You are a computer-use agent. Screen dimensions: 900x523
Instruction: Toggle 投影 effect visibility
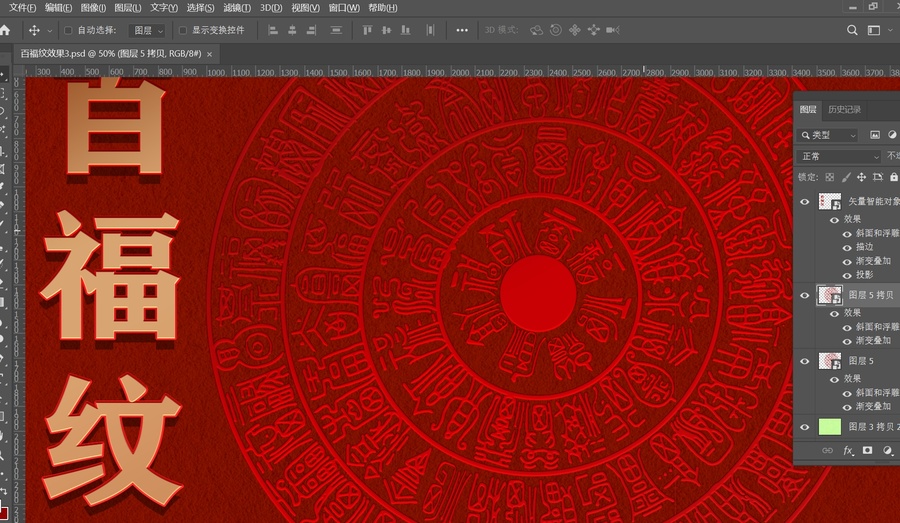click(847, 276)
